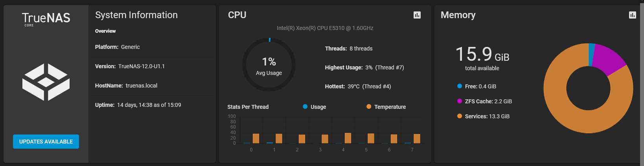Click the Free memory legend dot

[460, 86]
